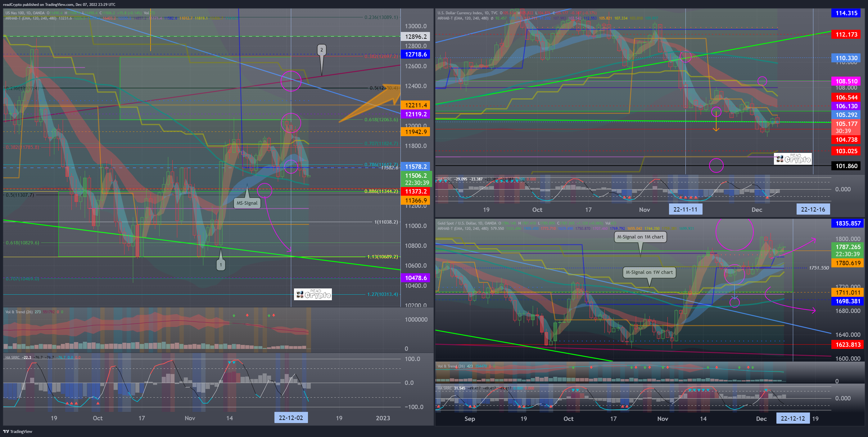The width and height of the screenshot is (868, 437).
Task: Click the 1(11038.2) Fibonacci label
Action: pos(386,222)
